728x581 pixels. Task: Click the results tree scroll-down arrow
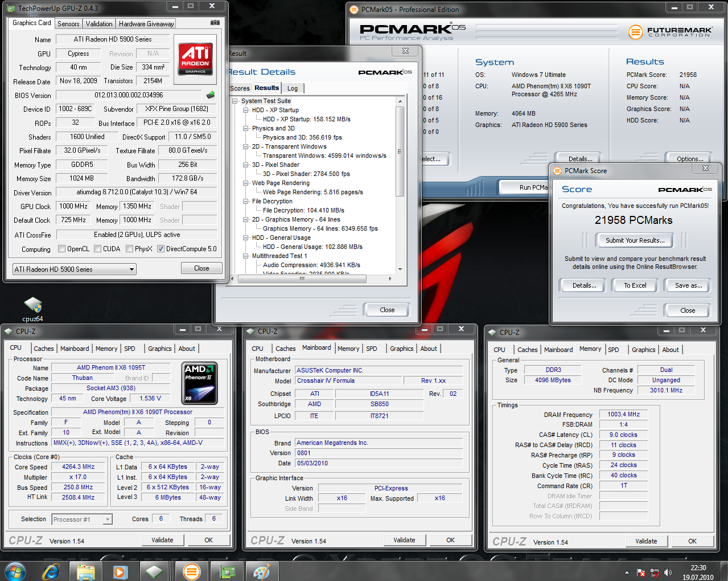(400, 269)
